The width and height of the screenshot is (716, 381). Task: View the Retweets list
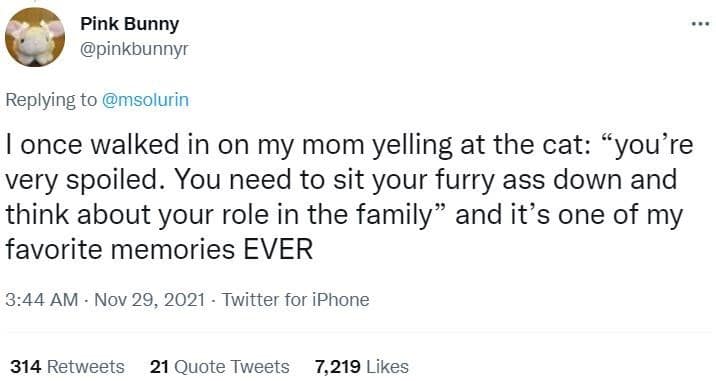point(67,367)
